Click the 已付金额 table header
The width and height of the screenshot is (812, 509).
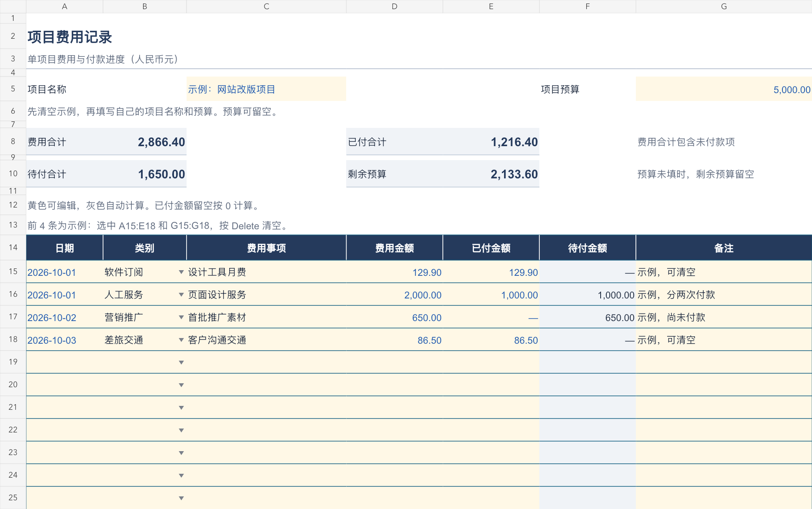pos(491,248)
